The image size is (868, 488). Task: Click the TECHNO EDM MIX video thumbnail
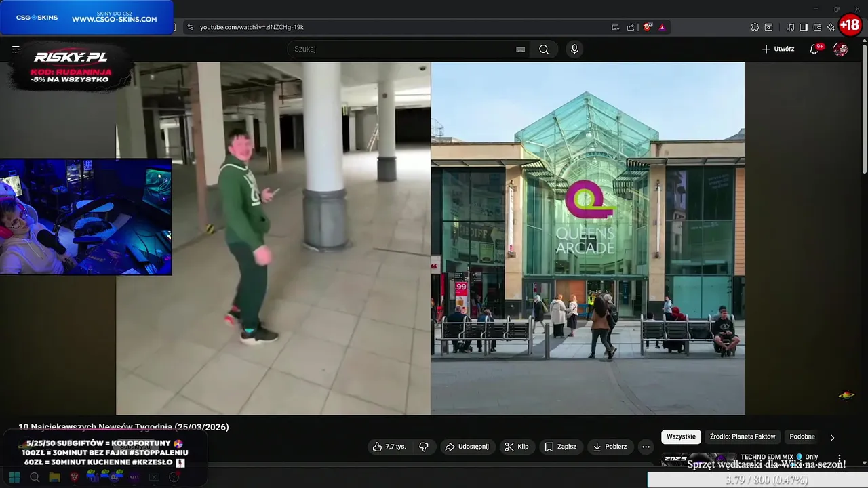698,460
